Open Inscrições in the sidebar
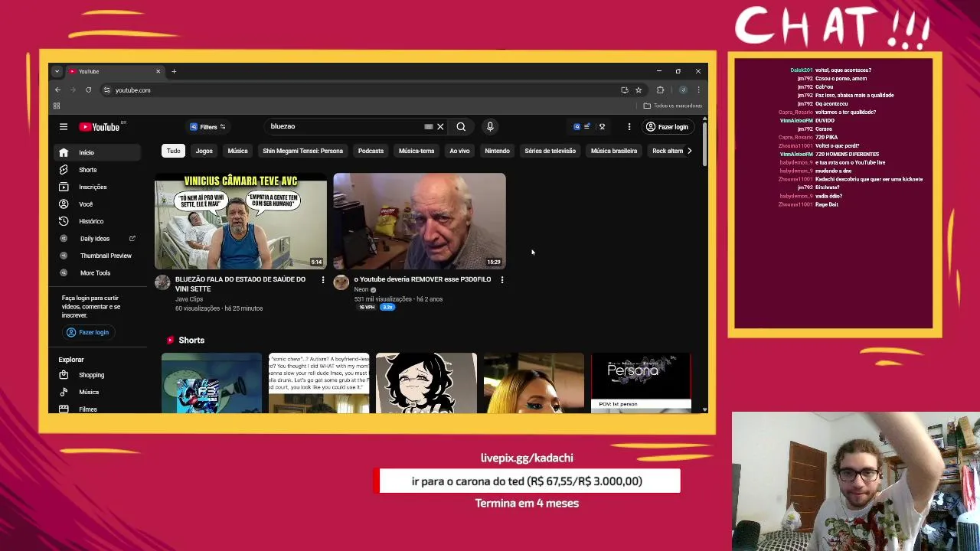This screenshot has height=551, width=980. point(97,187)
